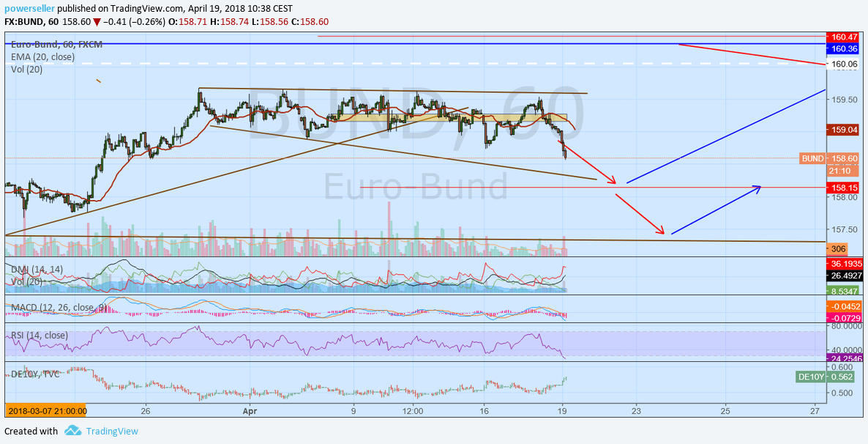The height and width of the screenshot is (444, 868).
Task: Select the EMA (20, close) indicator legend
Action: point(42,56)
